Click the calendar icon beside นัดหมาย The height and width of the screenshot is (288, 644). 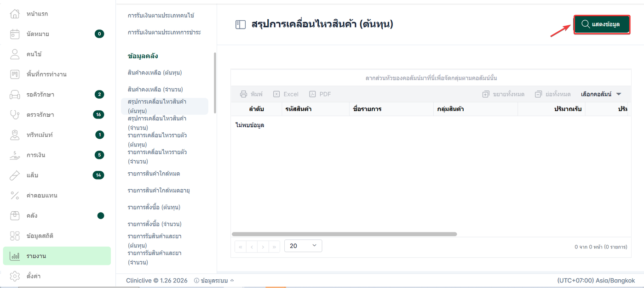click(15, 34)
